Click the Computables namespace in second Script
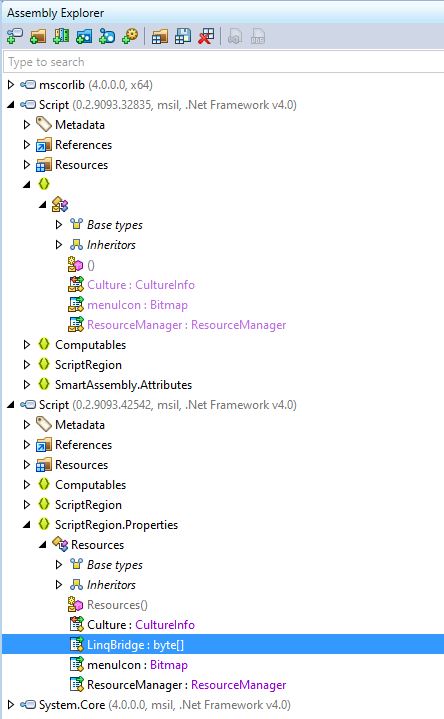 click(x=90, y=485)
